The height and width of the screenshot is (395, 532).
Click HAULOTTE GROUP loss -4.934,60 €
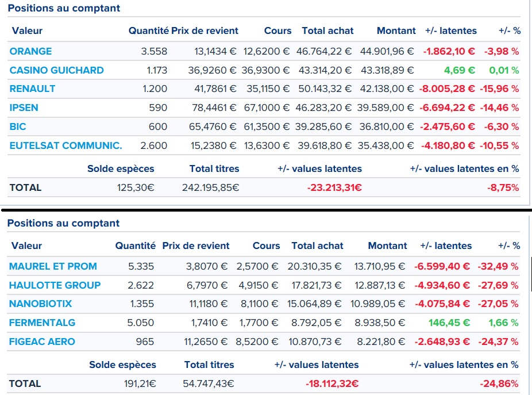[x=442, y=285]
